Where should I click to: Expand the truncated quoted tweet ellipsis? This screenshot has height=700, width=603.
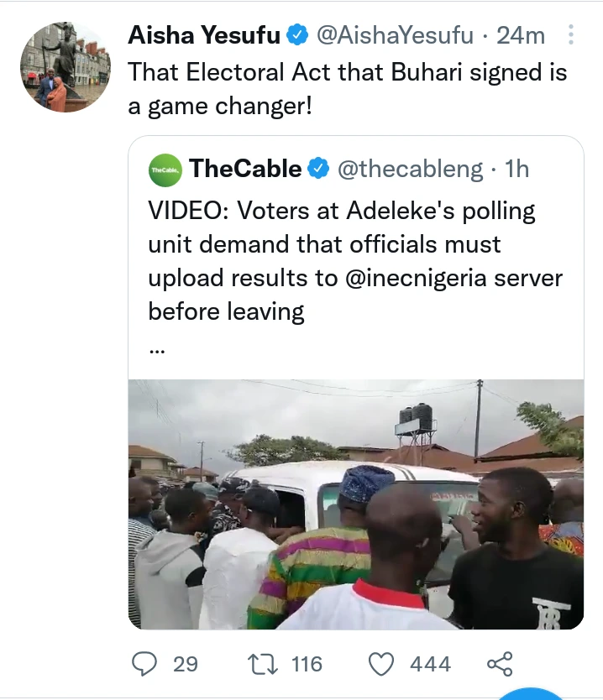click(x=157, y=348)
